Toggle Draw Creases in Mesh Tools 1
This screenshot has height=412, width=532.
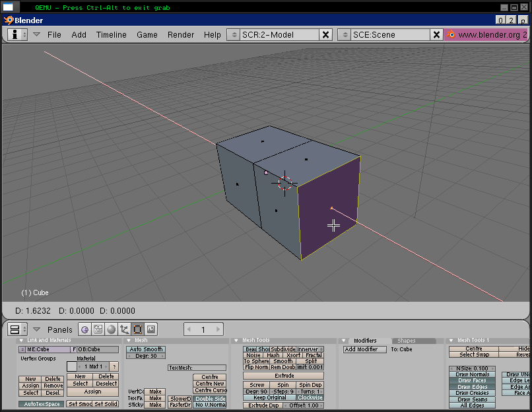click(472, 393)
